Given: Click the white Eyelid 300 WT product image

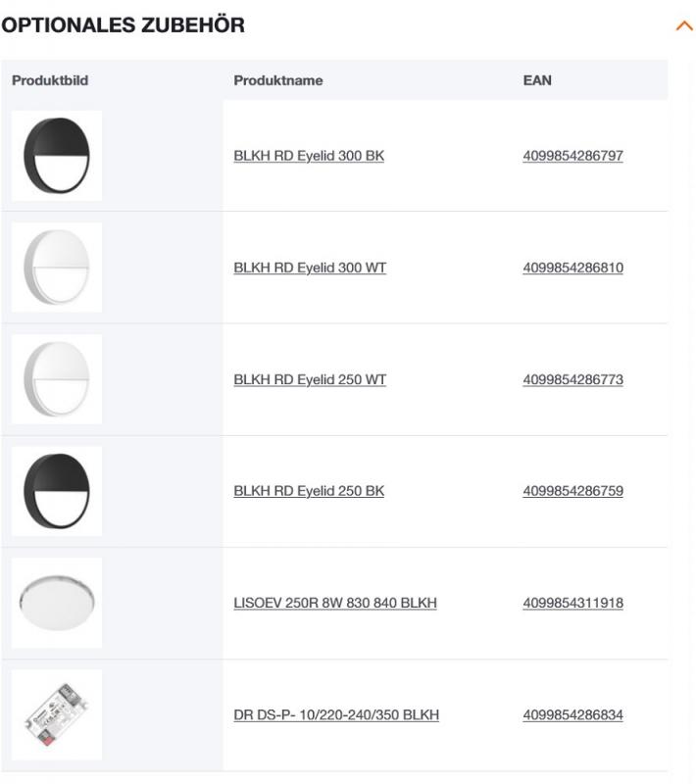Looking at the screenshot, I should point(59,266).
